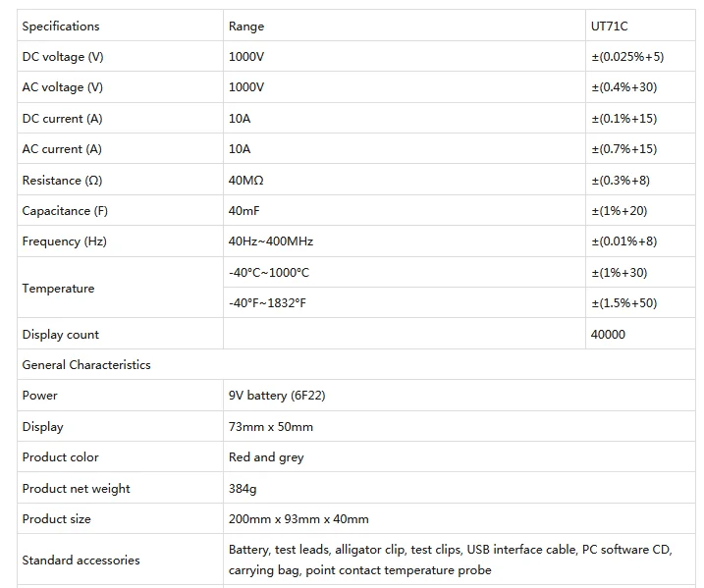Select the 73mm x 50mm display value

point(271,426)
